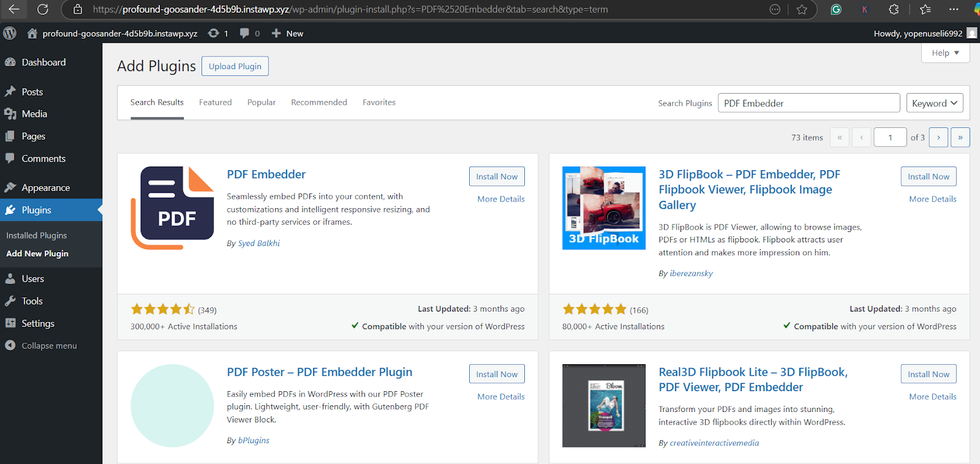Jump to the last results page

(960, 137)
